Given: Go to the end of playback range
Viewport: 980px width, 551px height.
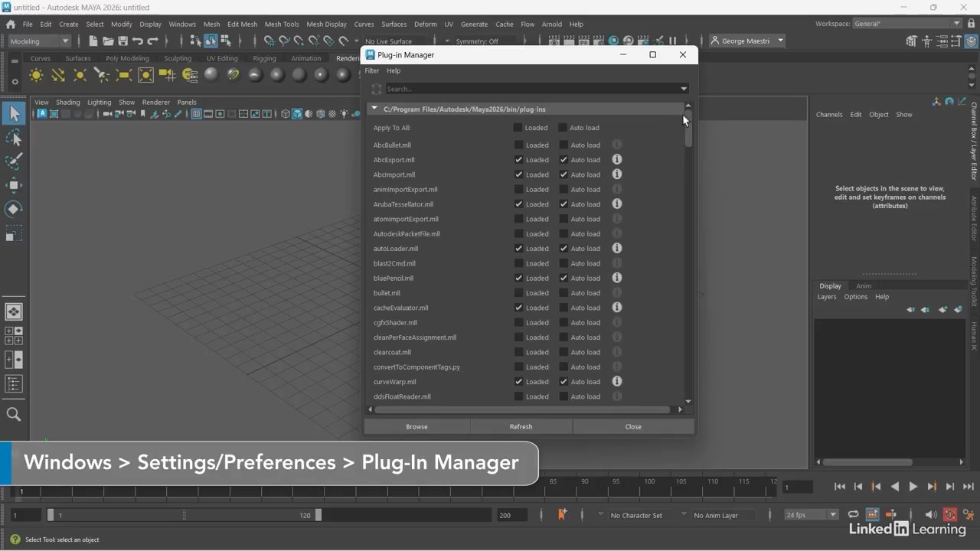Looking at the screenshot, I should 969,486.
